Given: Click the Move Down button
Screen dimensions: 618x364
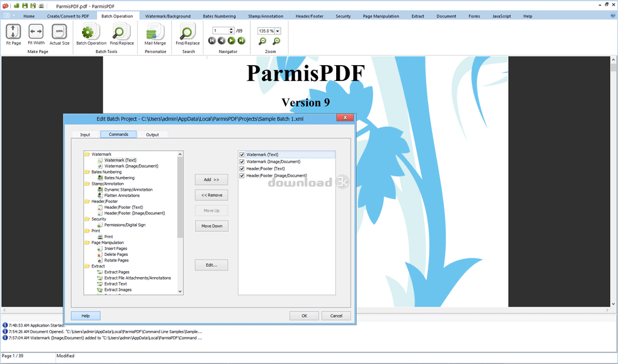Looking at the screenshot, I should click(211, 226).
